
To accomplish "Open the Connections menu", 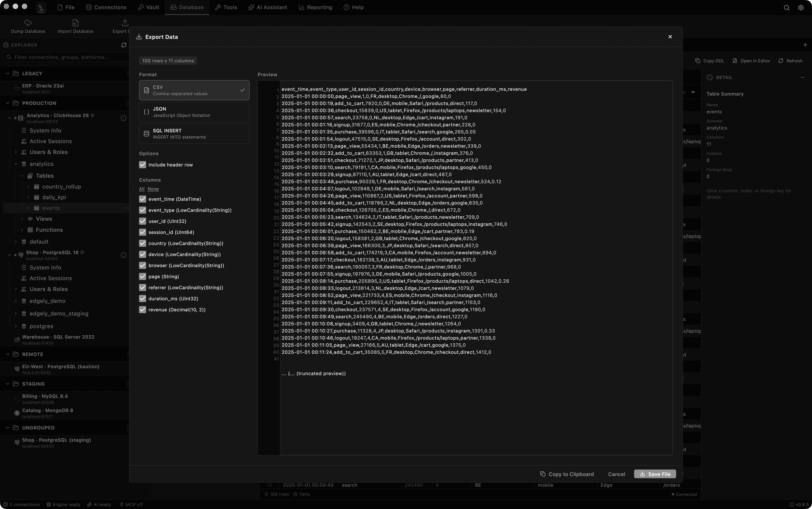I will point(106,8).
